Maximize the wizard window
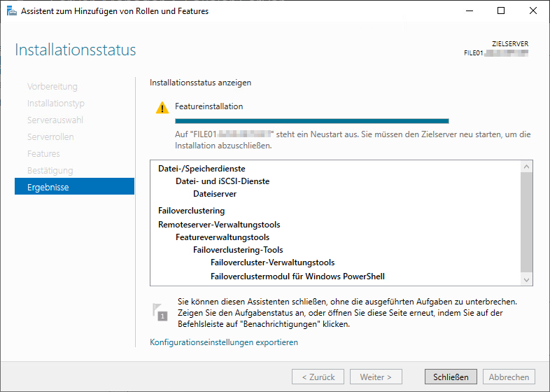 [501, 10]
